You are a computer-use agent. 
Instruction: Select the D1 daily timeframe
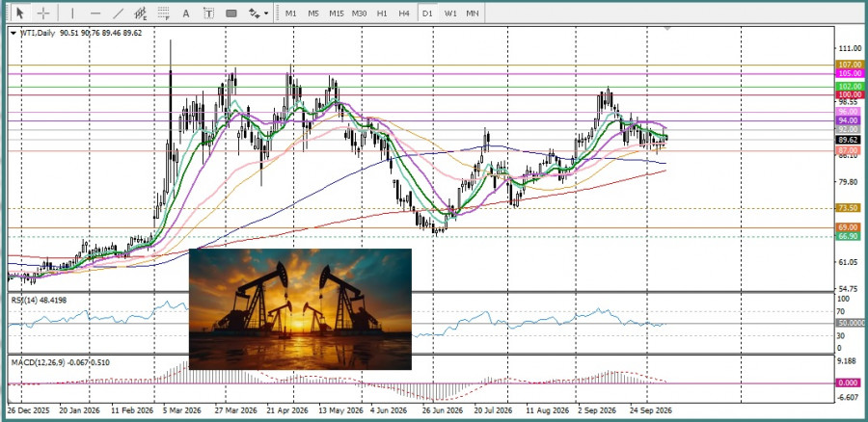coord(427,13)
